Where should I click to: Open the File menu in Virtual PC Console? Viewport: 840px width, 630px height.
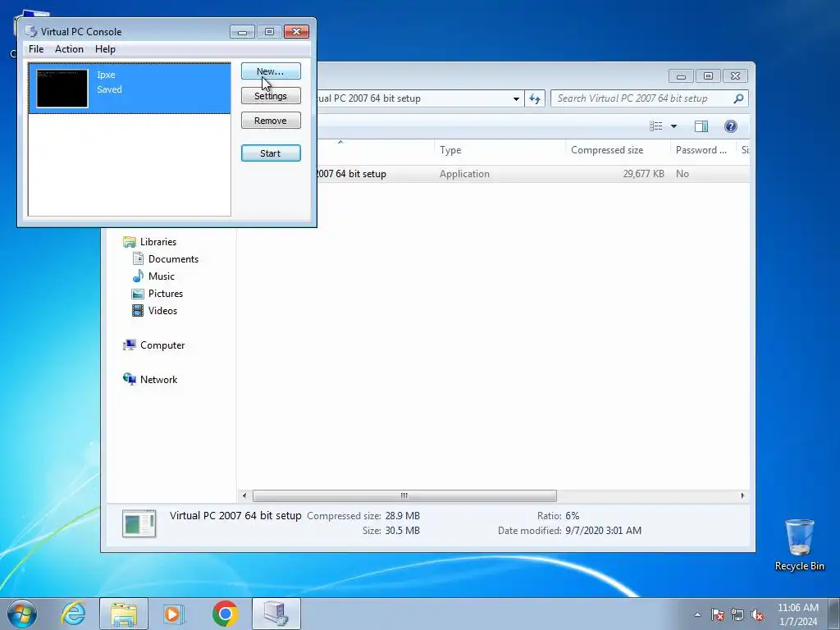click(36, 48)
